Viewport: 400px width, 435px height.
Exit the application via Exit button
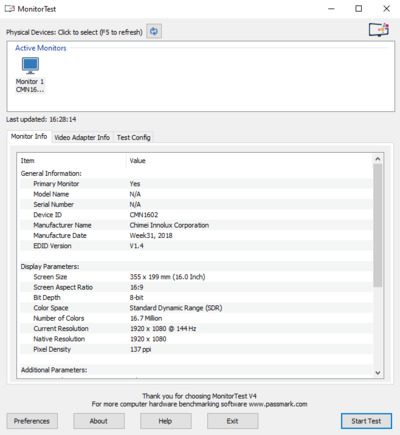tap(232, 421)
